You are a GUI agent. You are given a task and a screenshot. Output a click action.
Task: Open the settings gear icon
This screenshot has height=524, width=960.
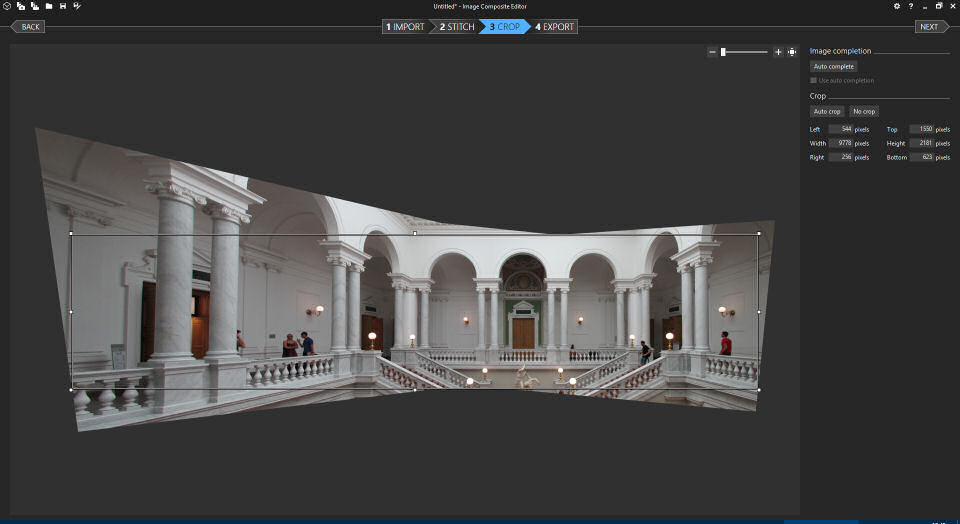click(x=896, y=6)
